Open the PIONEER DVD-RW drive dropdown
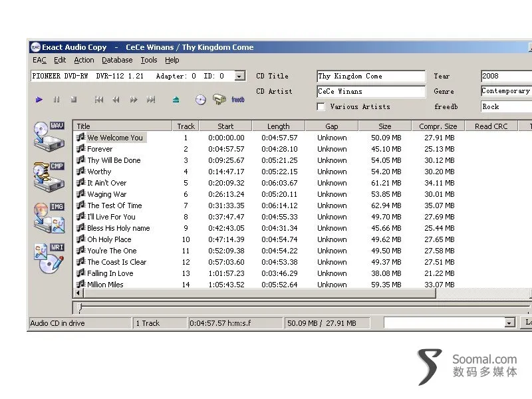This screenshot has height=399, width=532. tap(240, 76)
